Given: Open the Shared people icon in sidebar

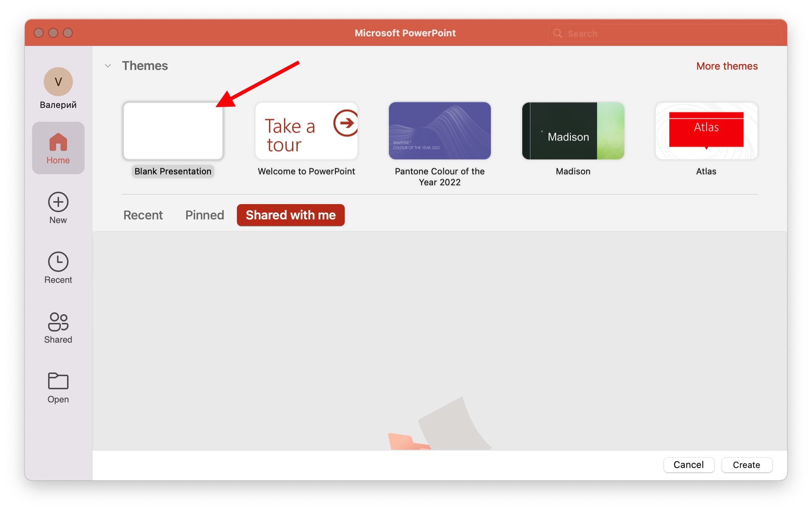Looking at the screenshot, I should pyautogui.click(x=58, y=322).
